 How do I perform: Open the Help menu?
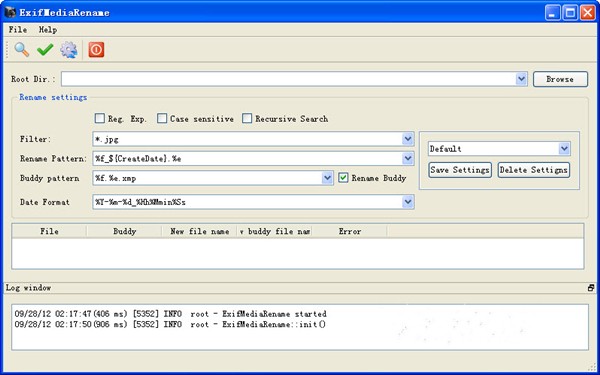click(x=47, y=29)
